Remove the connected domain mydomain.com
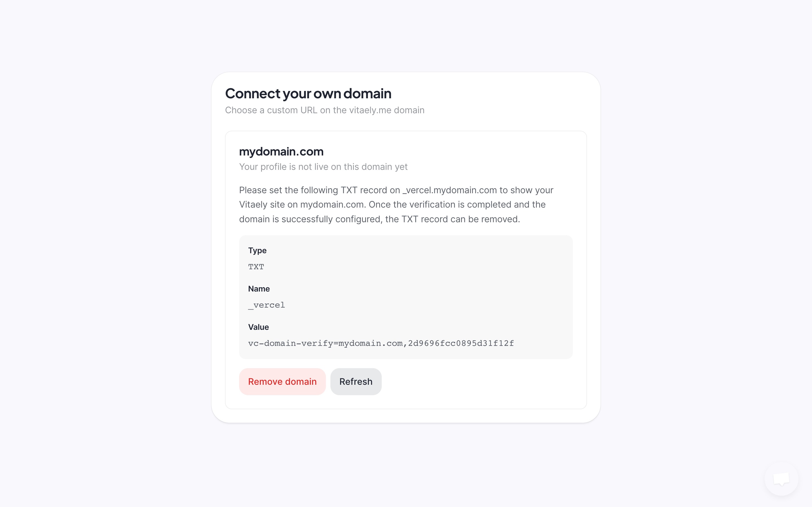812x507 pixels. click(x=282, y=381)
